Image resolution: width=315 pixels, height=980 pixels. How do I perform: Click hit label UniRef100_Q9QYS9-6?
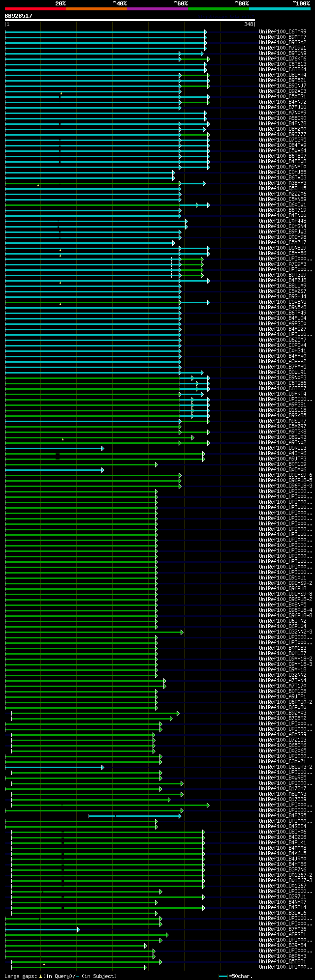286,475
